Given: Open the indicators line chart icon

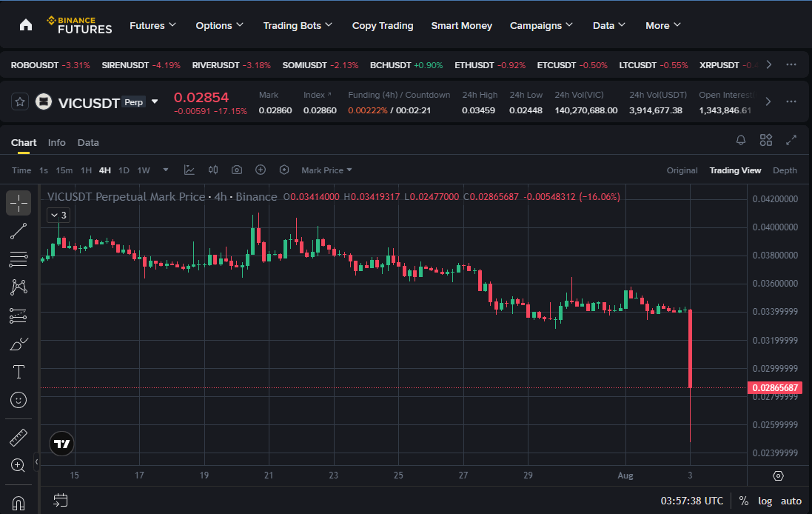Looking at the screenshot, I should pyautogui.click(x=189, y=170).
